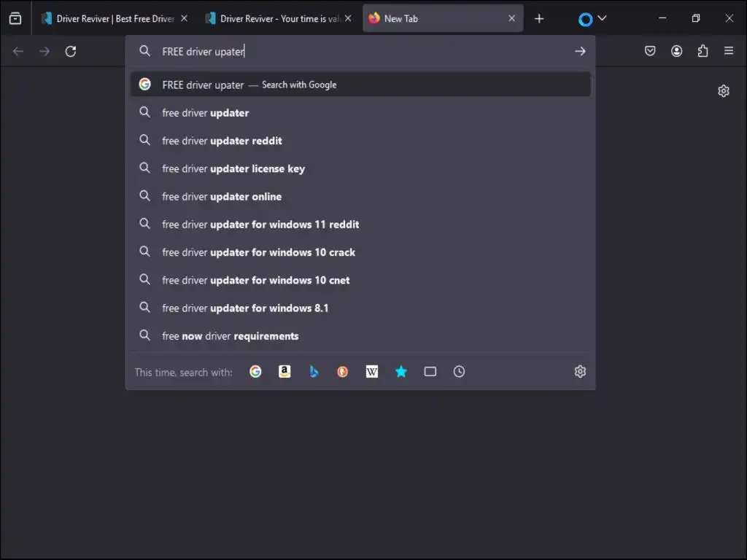Pick free driver updater for windows 10 cnet
The width and height of the screenshot is (747, 560).
pyautogui.click(x=360, y=280)
